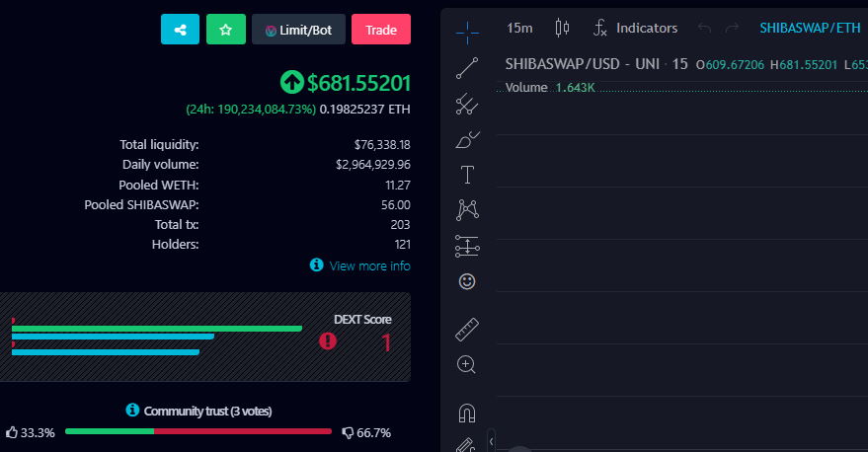Switch to the SHIBASWAP/ETH pair
The height and width of the screenshot is (452, 868).
(x=810, y=29)
